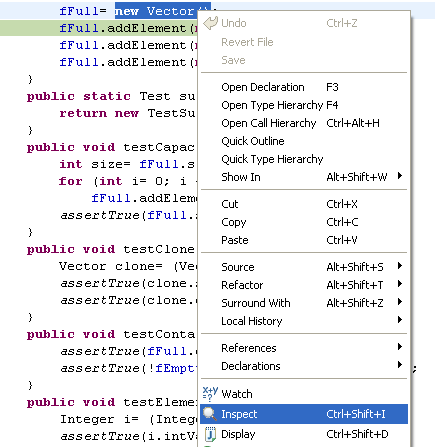This screenshot has width=435, height=447.
Task: Choose Cut from the context menu
Action: point(304,204)
